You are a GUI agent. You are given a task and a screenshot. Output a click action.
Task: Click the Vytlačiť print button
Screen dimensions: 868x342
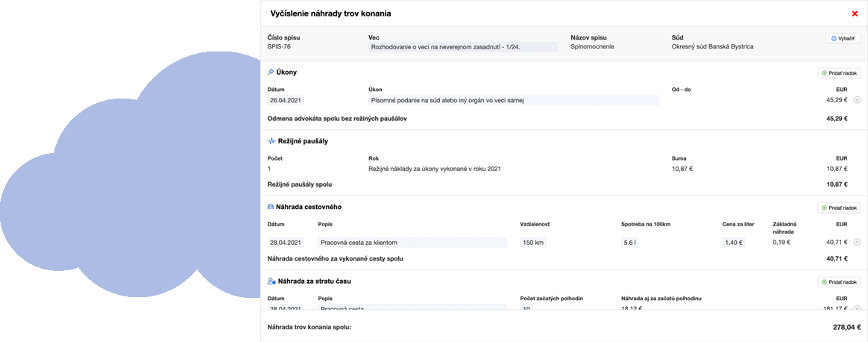click(843, 38)
